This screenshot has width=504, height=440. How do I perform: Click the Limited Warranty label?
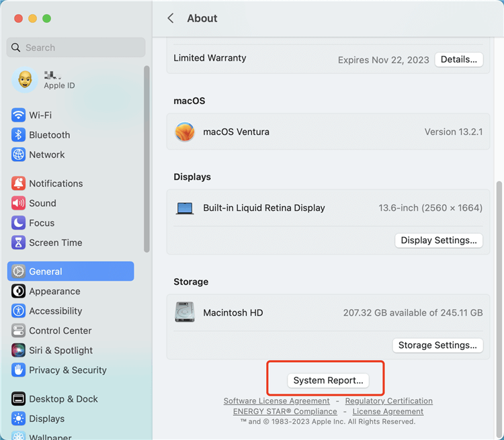[210, 58]
